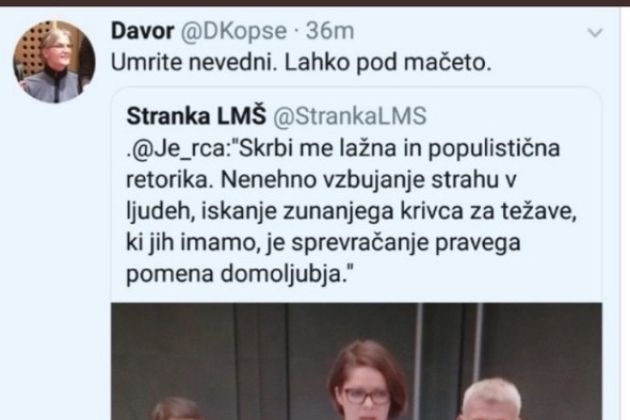This screenshot has height=420, width=630.
Task: Click the 'ljudeh, iskanje zunanjega krivca' line
Action: [x=351, y=211]
